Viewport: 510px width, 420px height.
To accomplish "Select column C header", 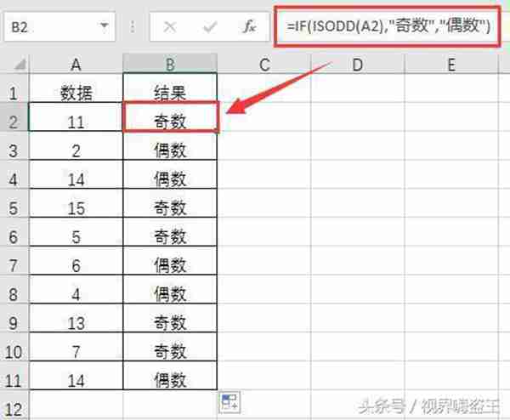I will pos(264,64).
